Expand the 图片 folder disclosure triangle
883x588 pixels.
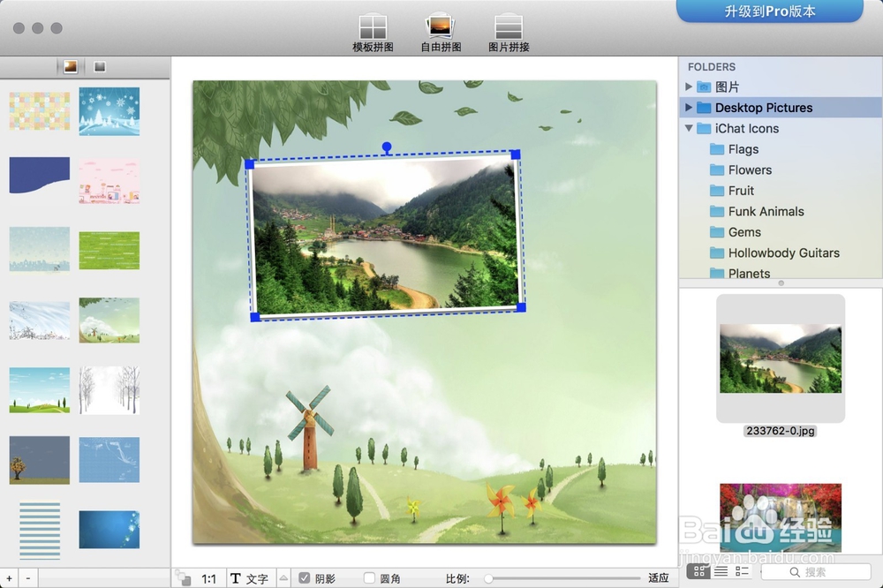(689, 87)
